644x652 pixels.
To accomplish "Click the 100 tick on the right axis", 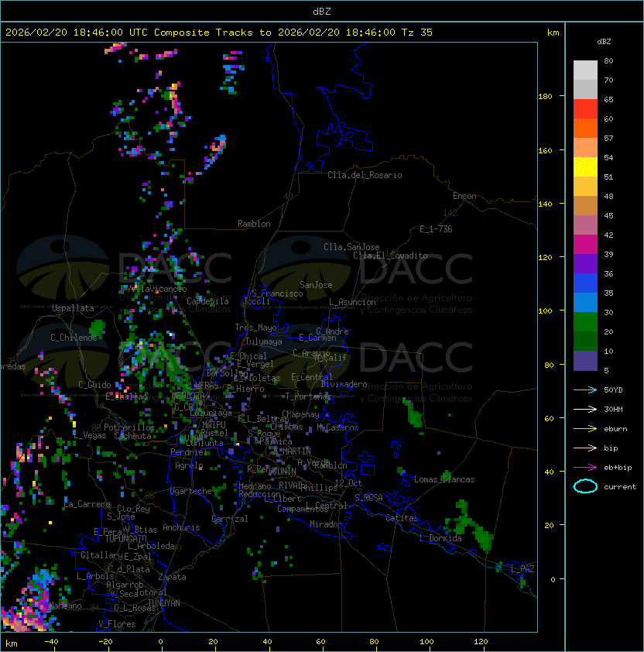I will 545,311.
